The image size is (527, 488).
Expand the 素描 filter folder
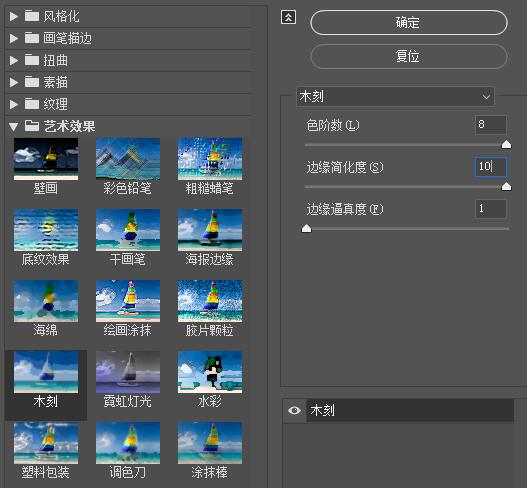[x=14, y=82]
